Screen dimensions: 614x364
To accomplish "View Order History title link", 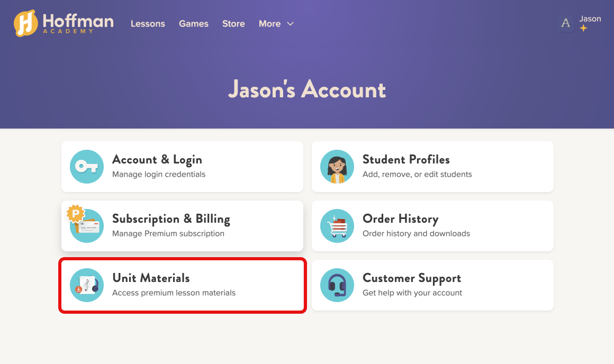I will (x=400, y=219).
